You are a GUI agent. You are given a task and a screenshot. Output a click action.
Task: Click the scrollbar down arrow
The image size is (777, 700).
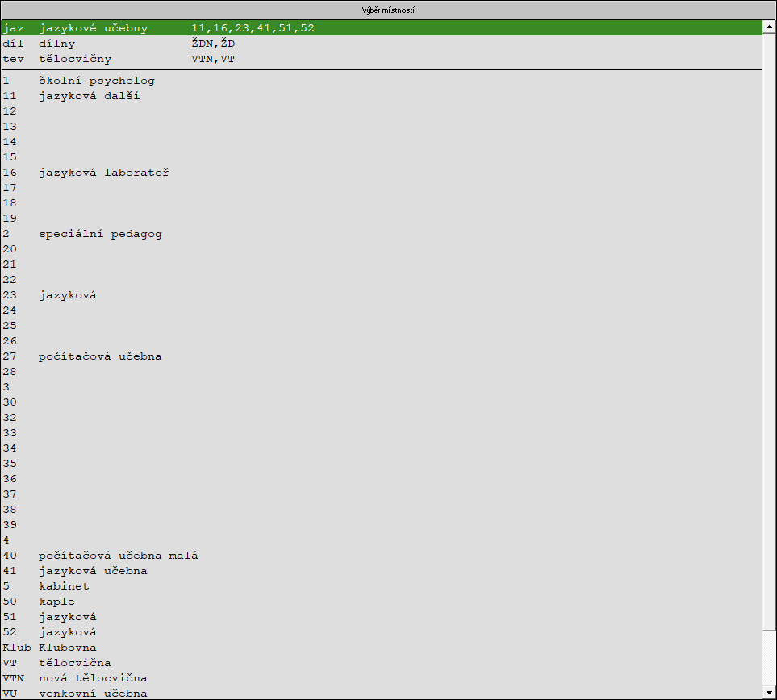click(x=769, y=692)
